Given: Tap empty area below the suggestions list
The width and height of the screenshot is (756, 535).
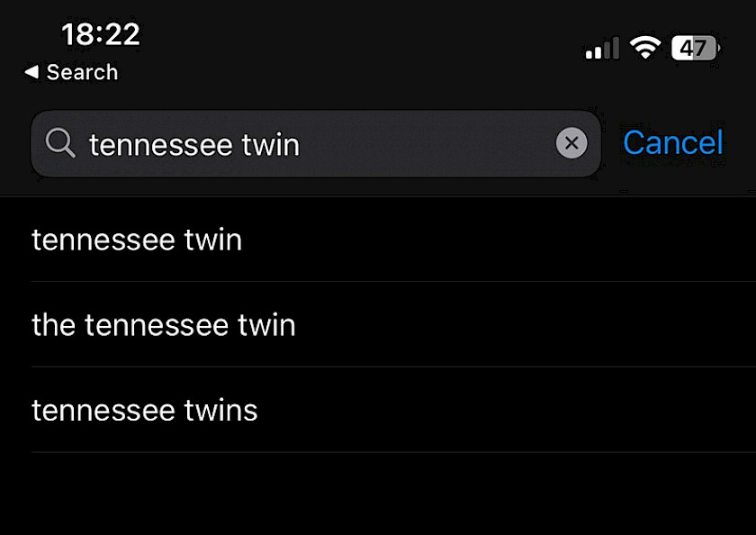Looking at the screenshot, I should 378,494.
